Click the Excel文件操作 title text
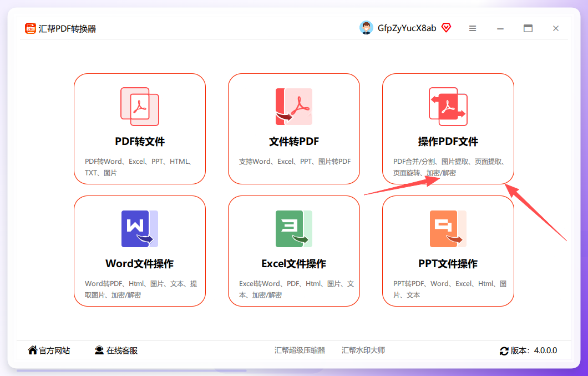Screen dimensions: 588x376 294,264
